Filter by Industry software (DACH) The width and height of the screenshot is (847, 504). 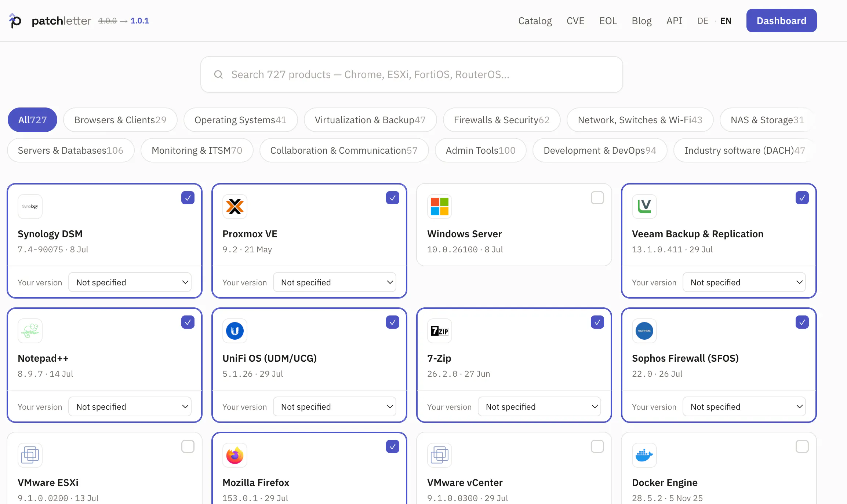coord(745,150)
